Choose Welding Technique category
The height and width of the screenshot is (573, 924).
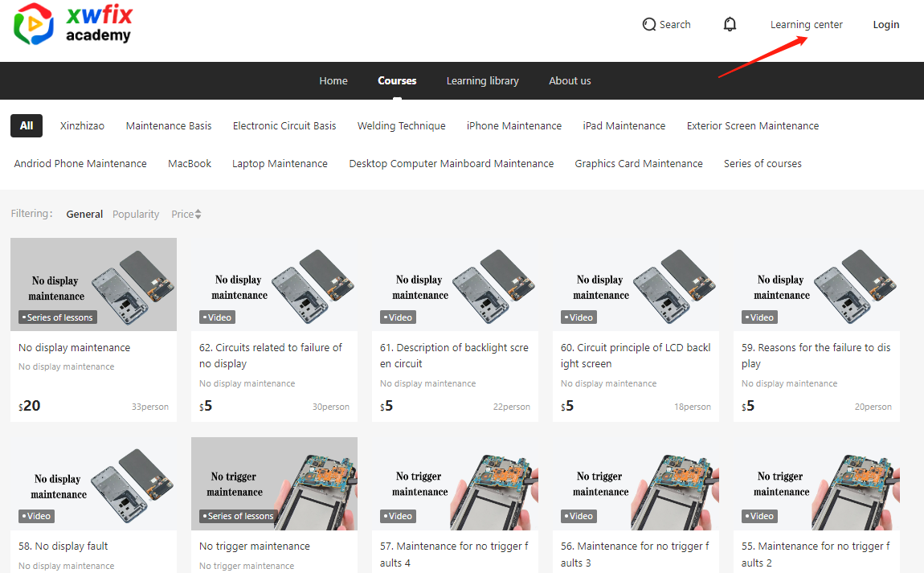(401, 125)
